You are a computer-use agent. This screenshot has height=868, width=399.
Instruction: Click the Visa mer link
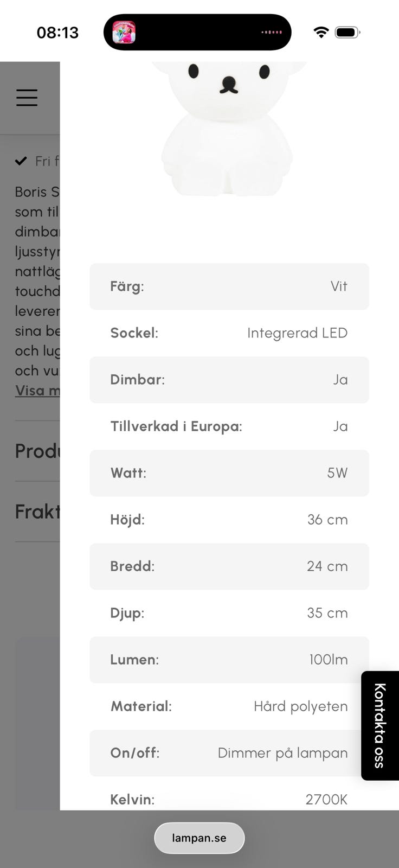point(37,390)
